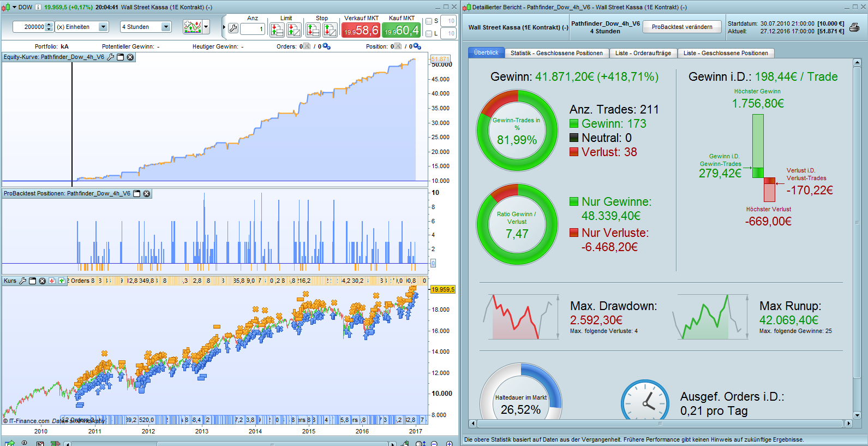Open the chart indicator add icon
Screen dimensions: 868x446
pos(193,27)
